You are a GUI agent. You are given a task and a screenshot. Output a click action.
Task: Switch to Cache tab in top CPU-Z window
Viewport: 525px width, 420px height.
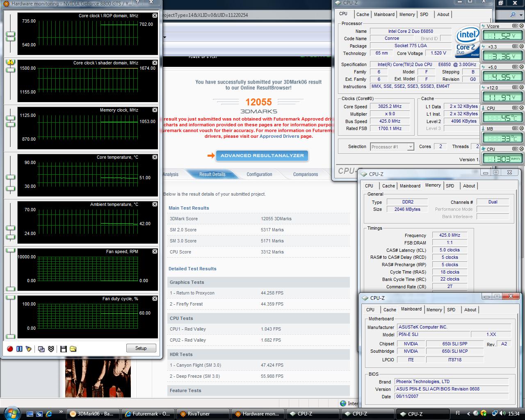coord(363,14)
